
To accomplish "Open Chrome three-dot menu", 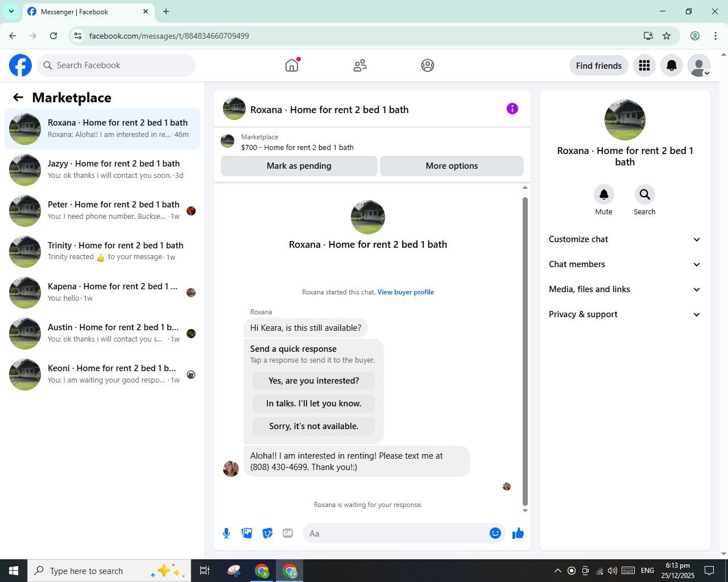I will tap(715, 36).
